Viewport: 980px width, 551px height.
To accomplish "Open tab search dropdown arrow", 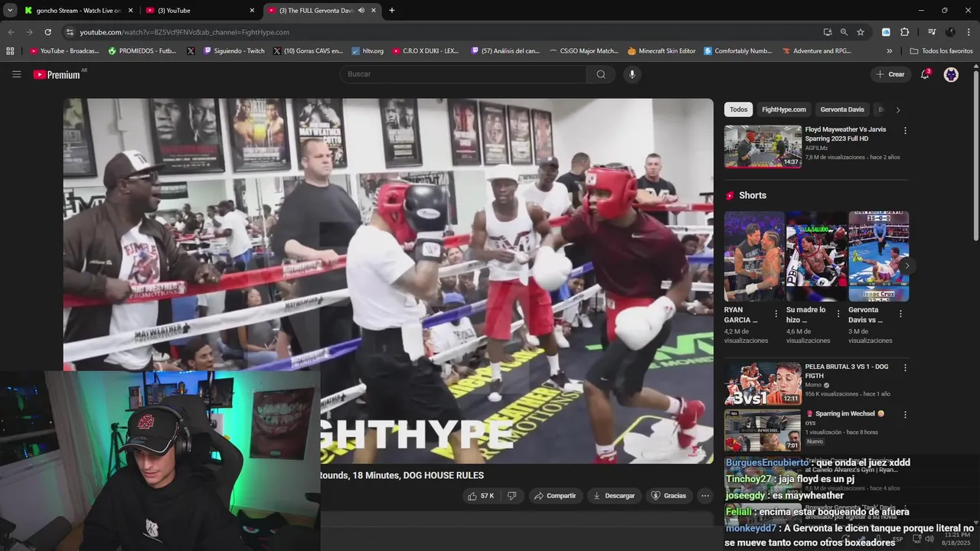I will click(x=10, y=10).
